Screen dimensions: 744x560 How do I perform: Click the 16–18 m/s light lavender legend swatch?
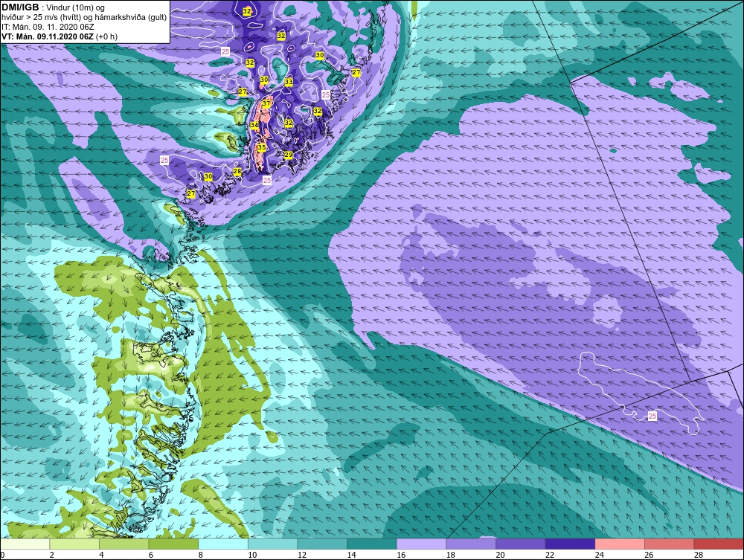pyautogui.click(x=421, y=544)
